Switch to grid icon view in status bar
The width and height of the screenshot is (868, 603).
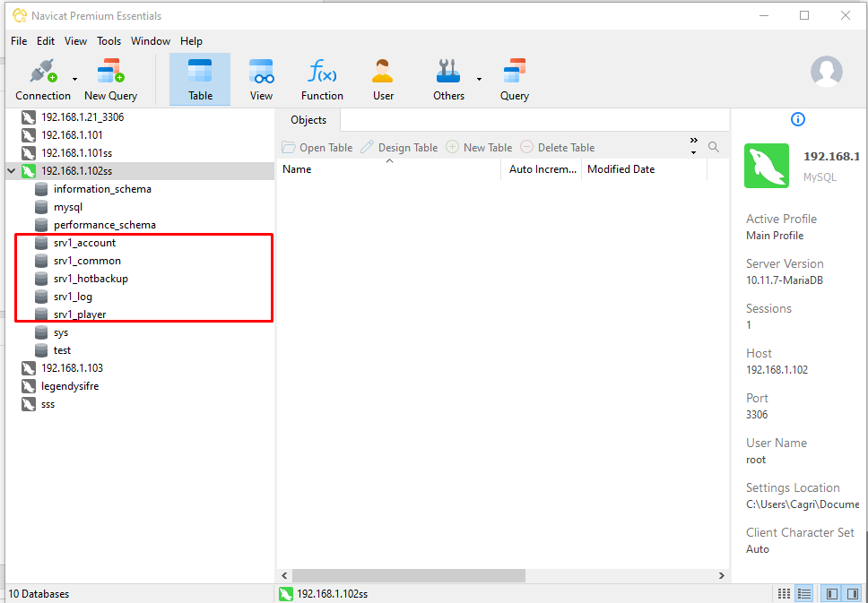[x=784, y=594]
